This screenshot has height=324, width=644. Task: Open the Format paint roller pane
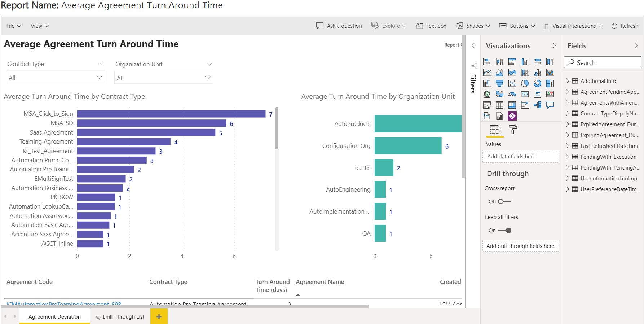tap(513, 130)
